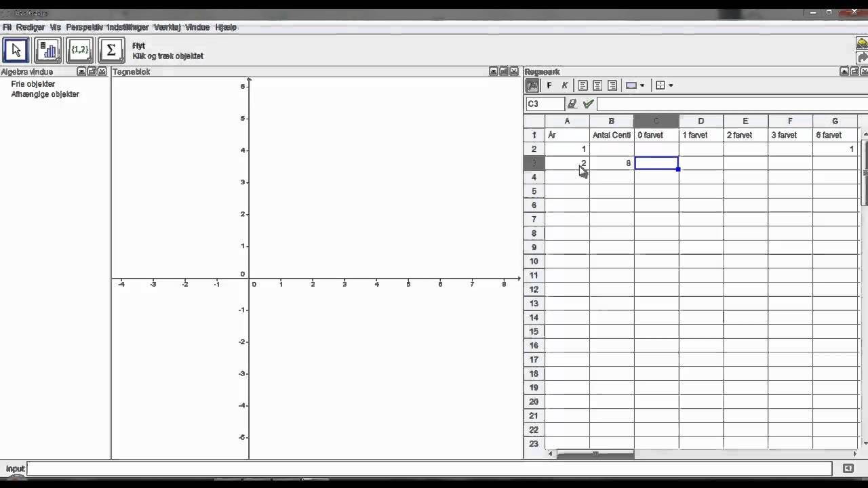Close the Algebra vindue panel
Image resolution: width=868 pixels, height=488 pixels.
(x=102, y=71)
